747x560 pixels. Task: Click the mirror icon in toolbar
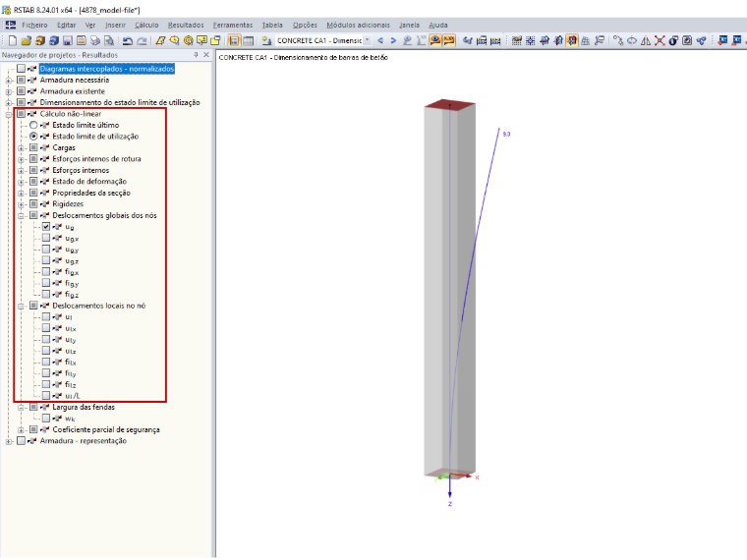click(646, 40)
